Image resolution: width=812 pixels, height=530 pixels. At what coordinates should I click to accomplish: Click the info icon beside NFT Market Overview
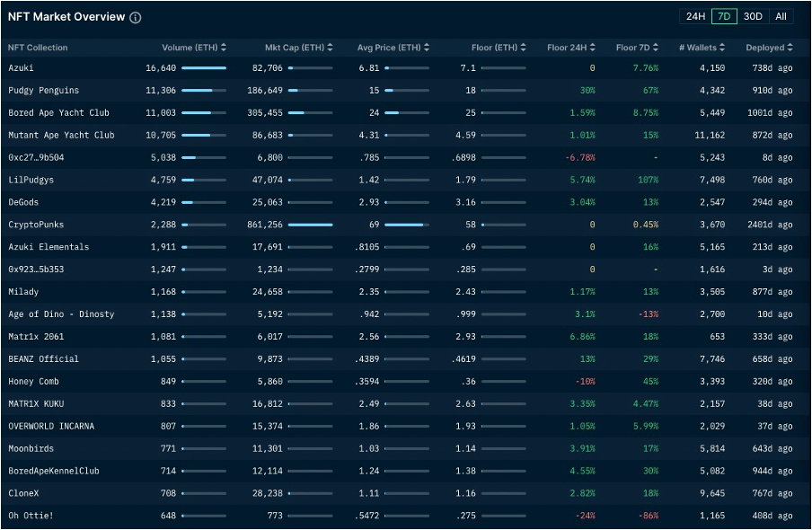point(136,18)
